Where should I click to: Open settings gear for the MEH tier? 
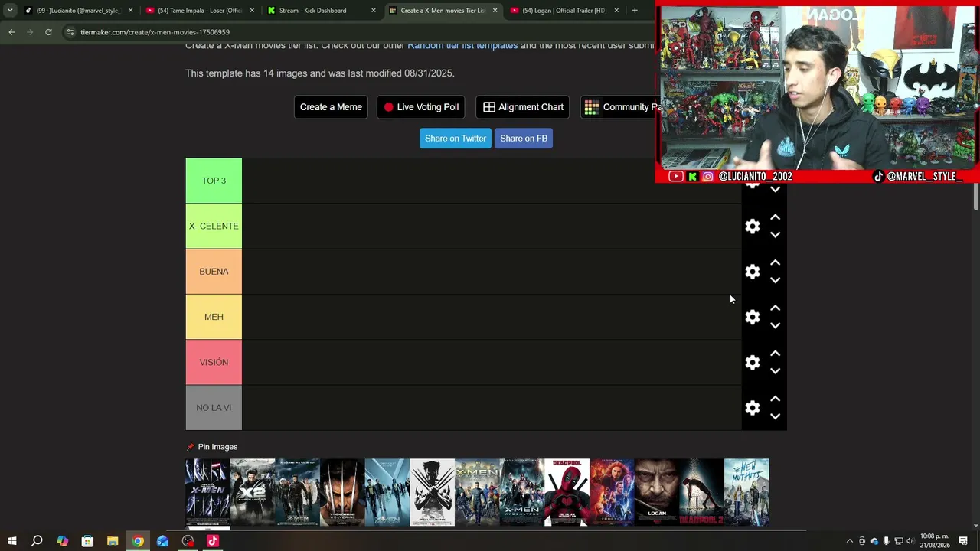(x=753, y=317)
